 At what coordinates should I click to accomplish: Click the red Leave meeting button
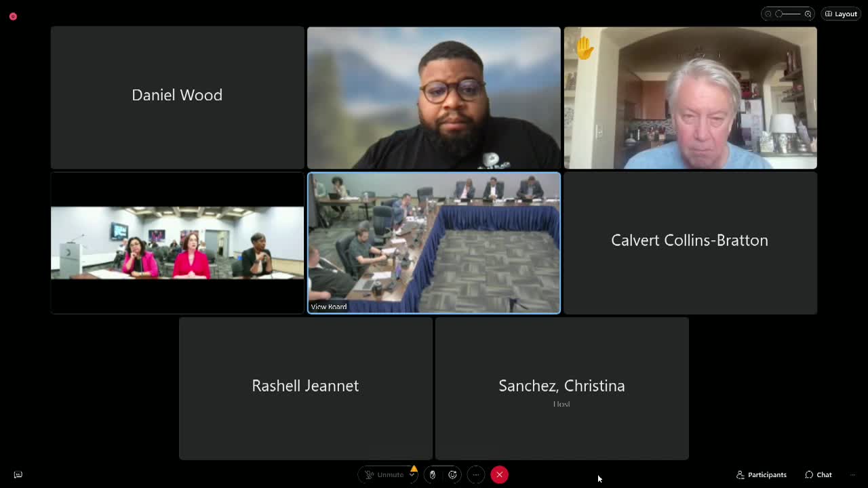coord(499,474)
